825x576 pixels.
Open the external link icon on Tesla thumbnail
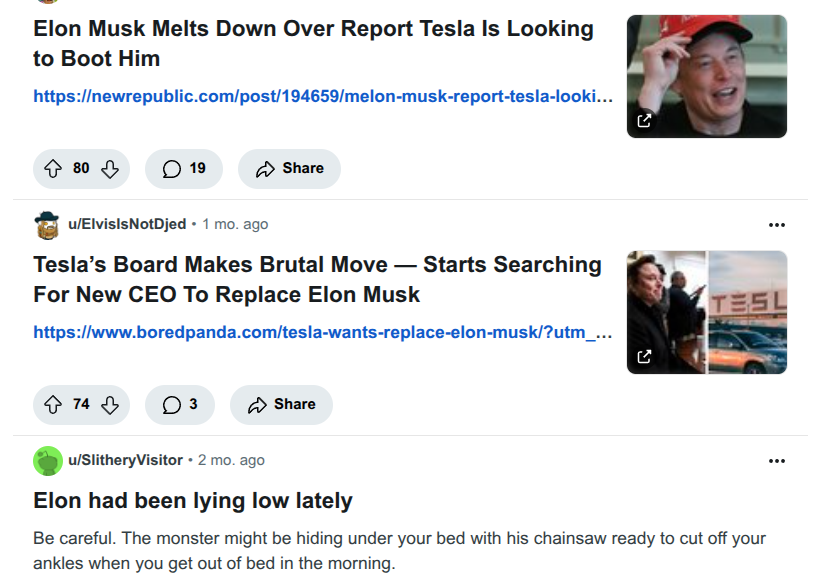644,357
